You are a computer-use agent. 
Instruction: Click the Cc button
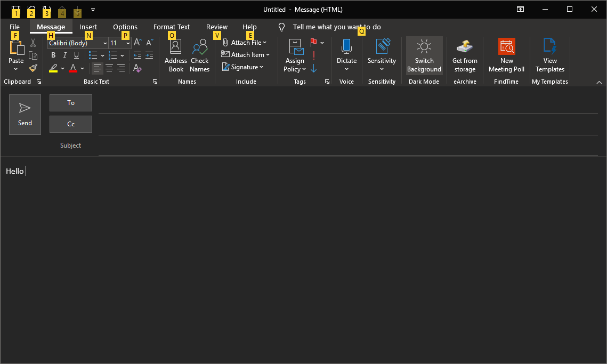(x=71, y=124)
